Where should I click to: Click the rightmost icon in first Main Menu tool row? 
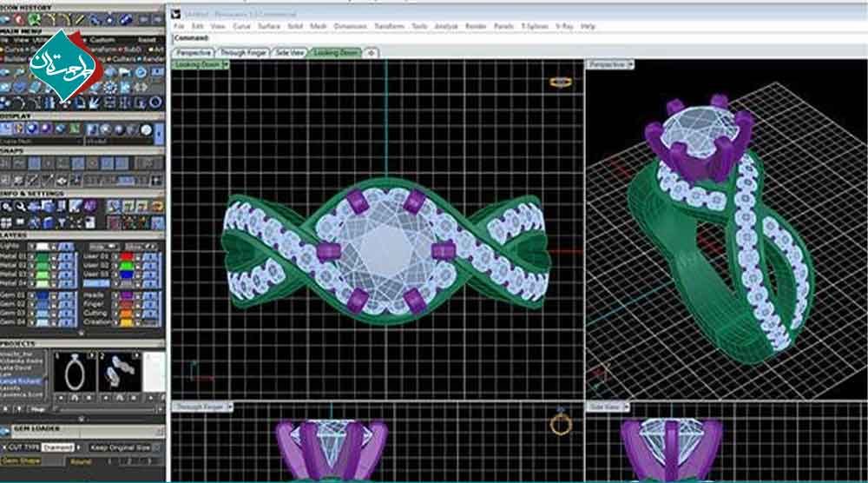click(157, 72)
